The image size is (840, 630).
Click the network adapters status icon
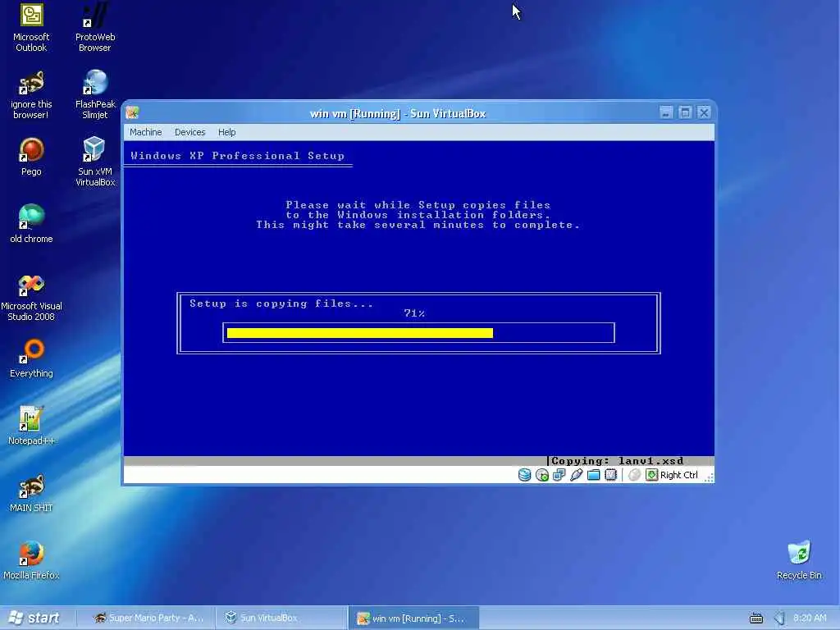pyautogui.click(x=559, y=475)
